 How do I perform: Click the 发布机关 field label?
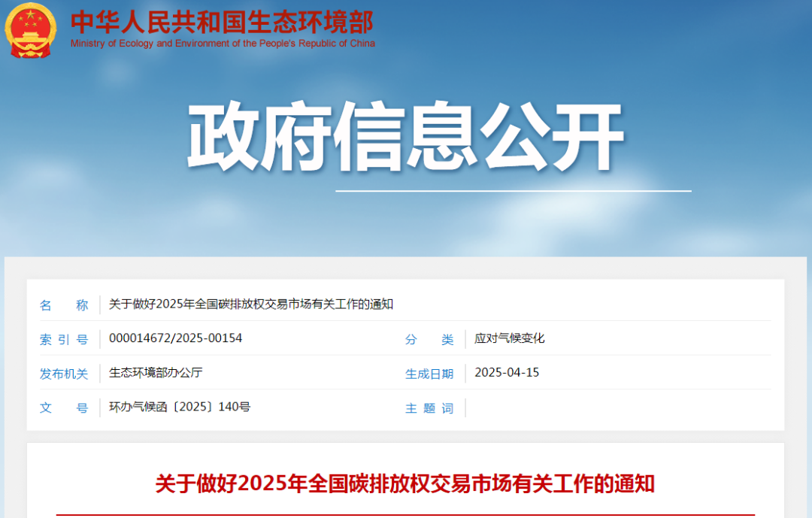click(x=64, y=374)
